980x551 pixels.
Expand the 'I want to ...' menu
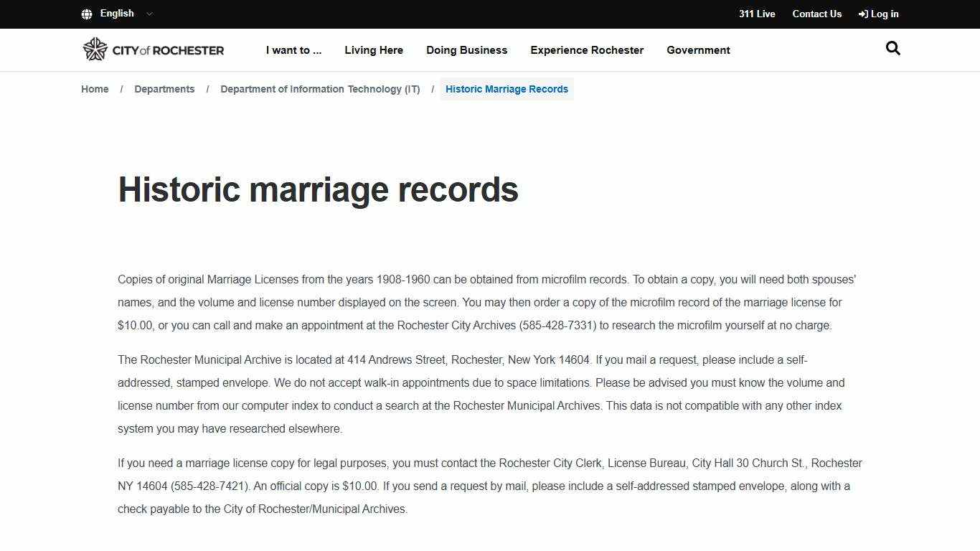[293, 50]
